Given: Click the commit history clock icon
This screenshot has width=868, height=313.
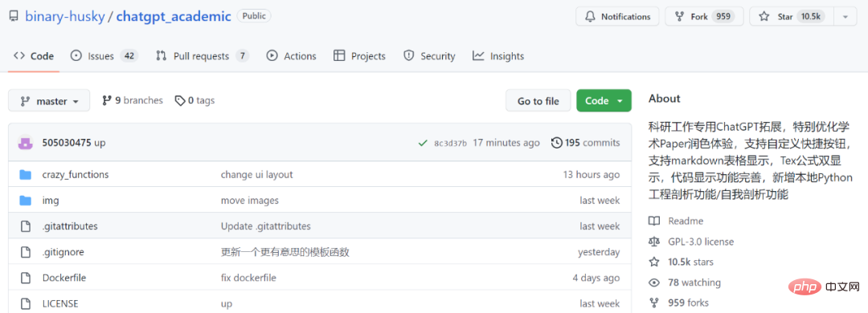Looking at the screenshot, I should 557,143.
